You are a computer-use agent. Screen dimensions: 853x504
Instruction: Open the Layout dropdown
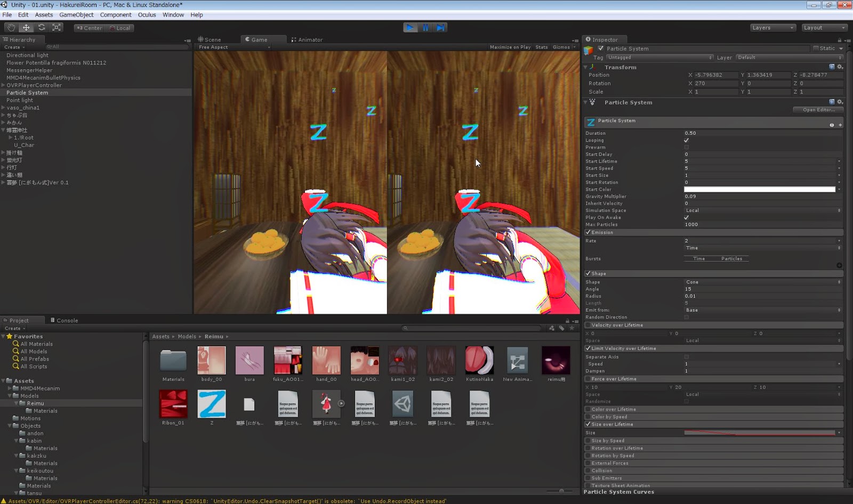824,28
